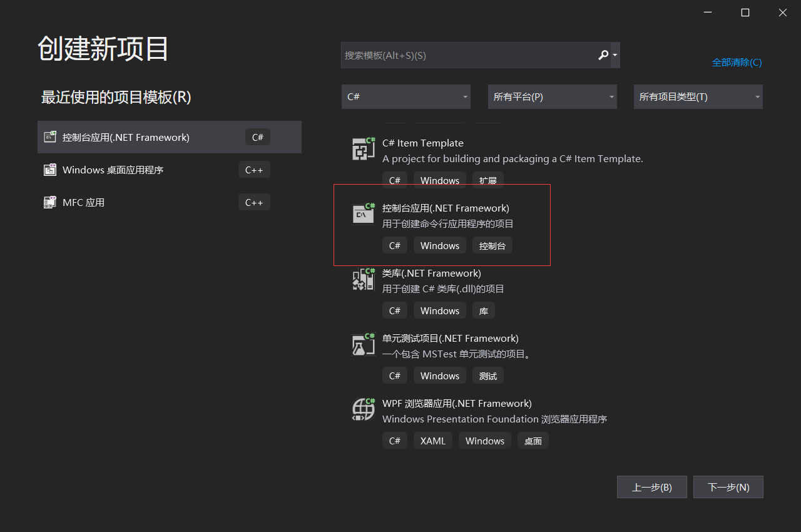Image resolution: width=801 pixels, height=532 pixels.
Task: Open the 所有项目类型(T) dropdown
Action: [698, 97]
